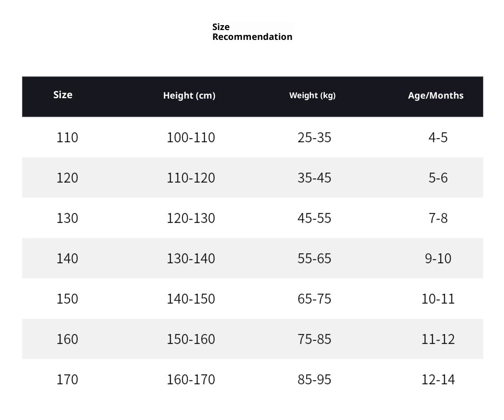The height and width of the screenshot is (420, 504).
Task: Click size 110 in the Size column
Action: (67, 137)
